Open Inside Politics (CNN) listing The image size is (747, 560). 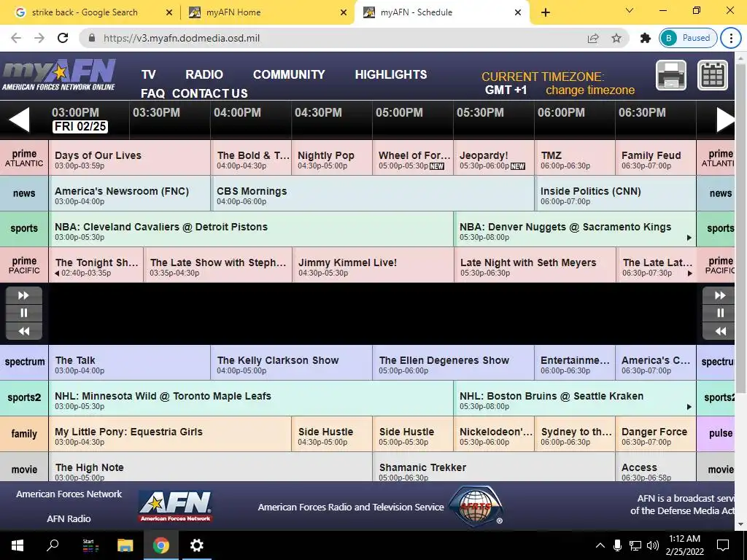click(616, 193)
